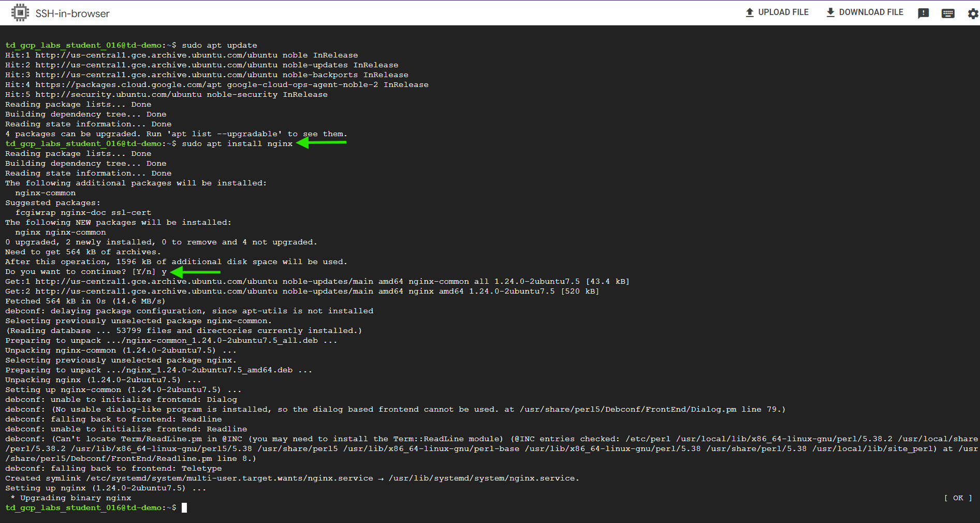This screenshot has height=523, width=980.
Task: Click the 'sudo apt install nginx' command text
Action: pyautogui.click(x=237, y=143)
